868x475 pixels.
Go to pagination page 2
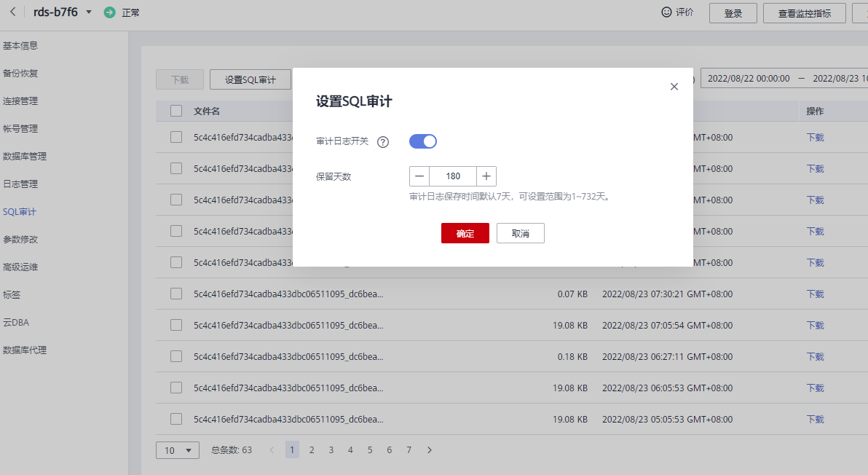point(312,450)
